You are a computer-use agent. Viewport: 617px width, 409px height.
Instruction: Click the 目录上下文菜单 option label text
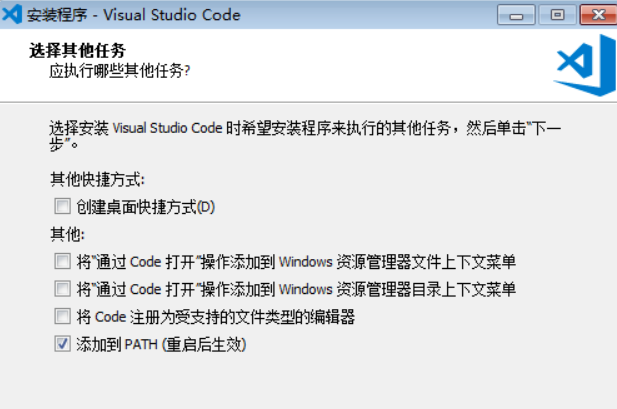296,290
